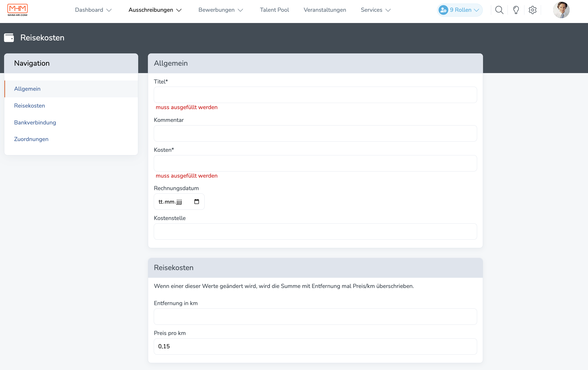Expand the Ausschreibungen menu
The image size is (588, 370).
pos(155,10)
